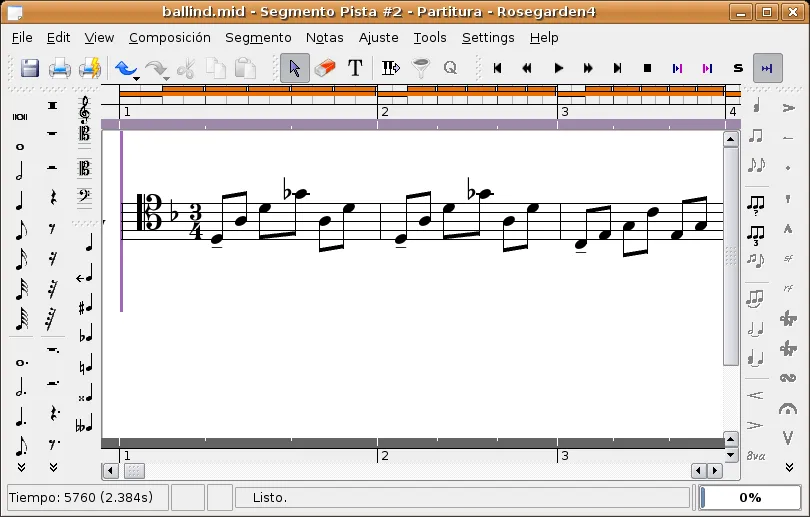Open the Notas menu
The image size is (810, 517).
coord(324,38)
